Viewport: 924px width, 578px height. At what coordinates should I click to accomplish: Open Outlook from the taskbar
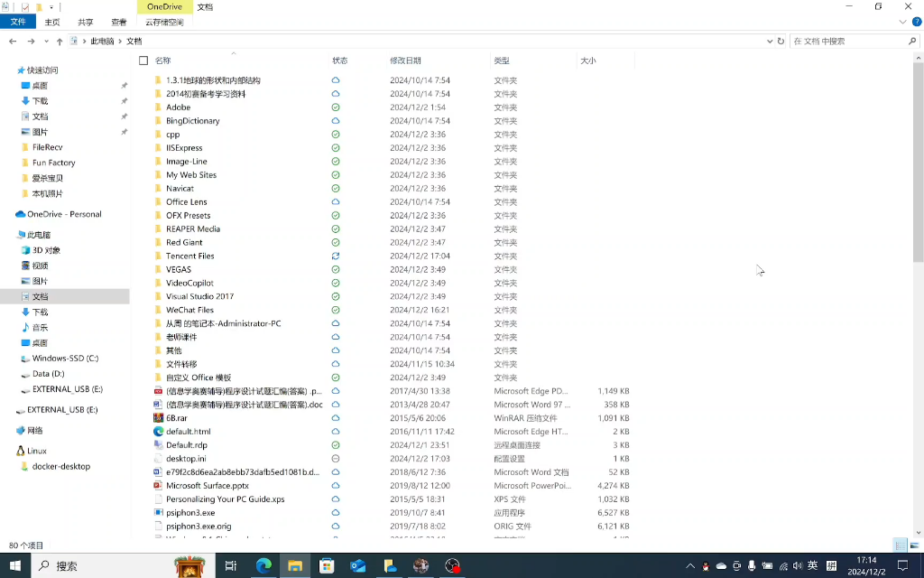358,567
